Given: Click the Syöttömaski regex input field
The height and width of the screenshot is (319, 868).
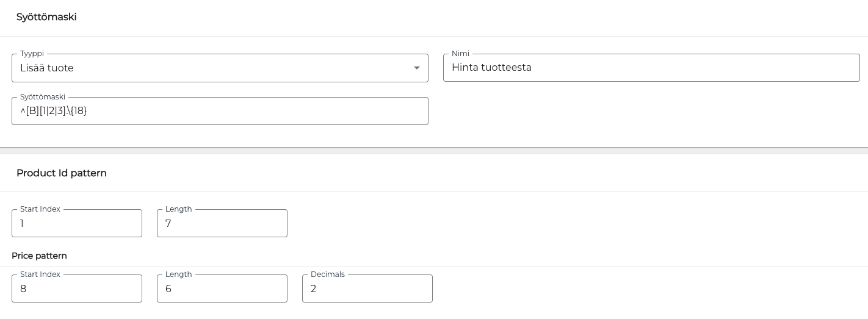Looking at the screenshot, I should (220, 111).
